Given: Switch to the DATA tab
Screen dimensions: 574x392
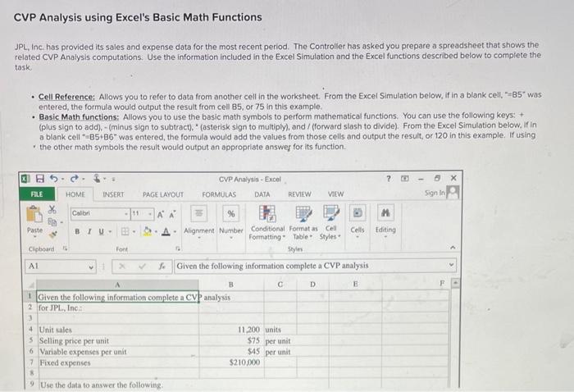Looking at the screenshot, I should click(x=262, y=194).
